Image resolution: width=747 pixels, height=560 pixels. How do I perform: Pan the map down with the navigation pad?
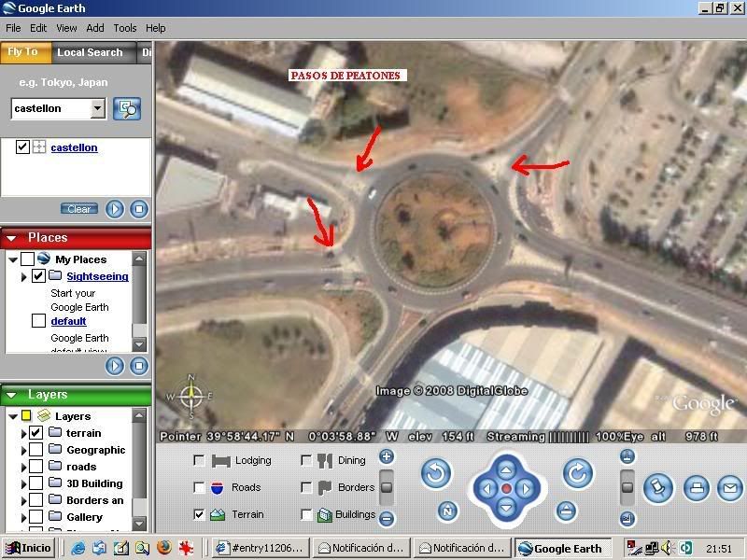pyautogui.click(x=506, y=508)
